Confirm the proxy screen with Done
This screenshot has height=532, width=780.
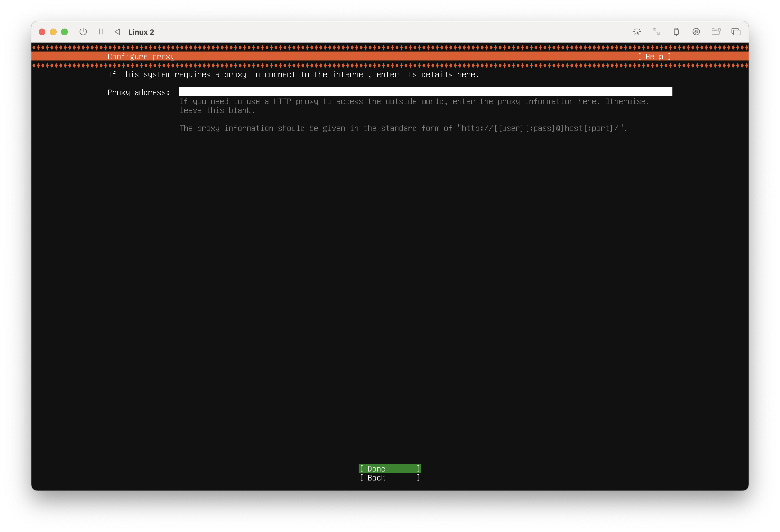point(390,468)
